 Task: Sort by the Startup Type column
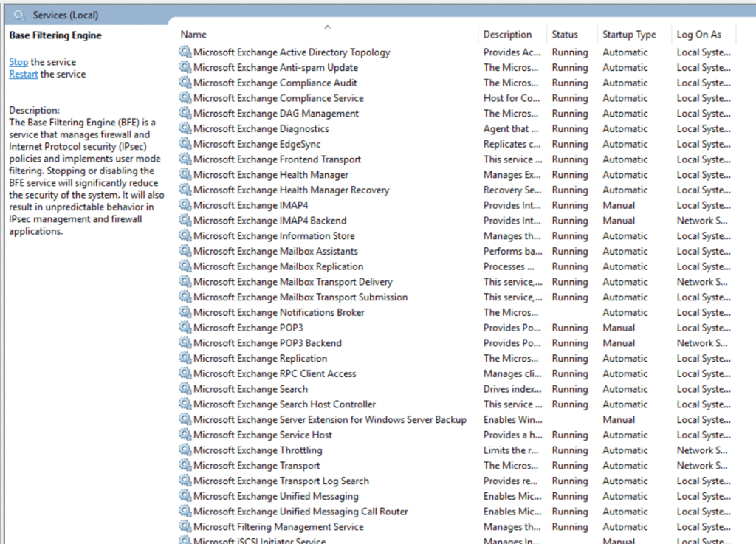click(629, 35)
